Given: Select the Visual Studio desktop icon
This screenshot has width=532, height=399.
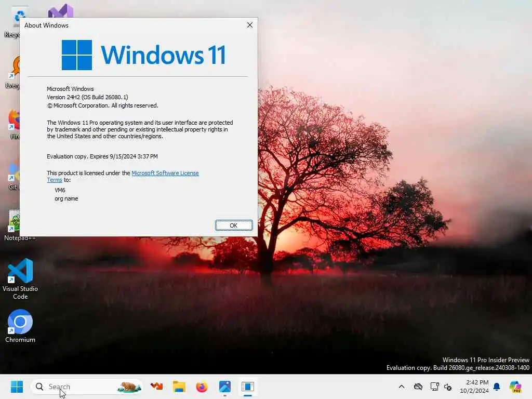Looking at the screenshot, I should [60, 11].
